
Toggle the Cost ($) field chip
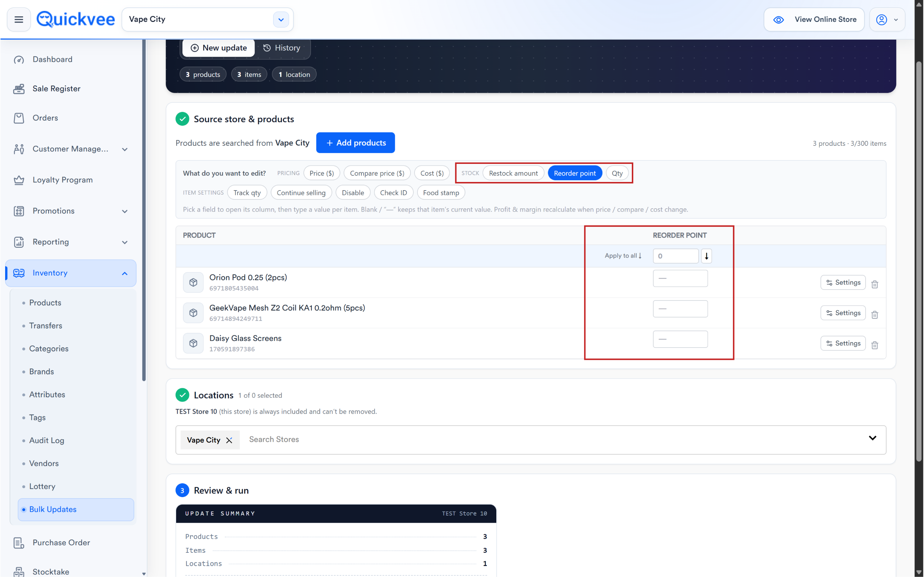click(432, 173)
